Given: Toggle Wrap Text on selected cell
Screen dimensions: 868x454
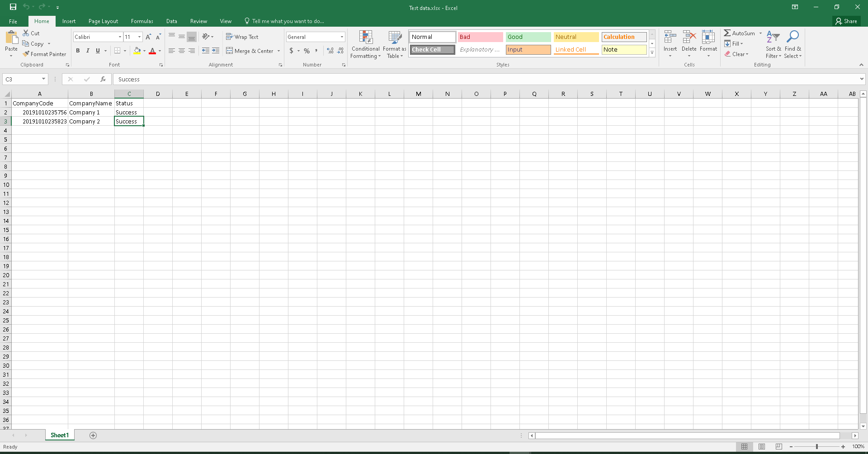Looking at the screenshot, I should (x=242, y=37).
